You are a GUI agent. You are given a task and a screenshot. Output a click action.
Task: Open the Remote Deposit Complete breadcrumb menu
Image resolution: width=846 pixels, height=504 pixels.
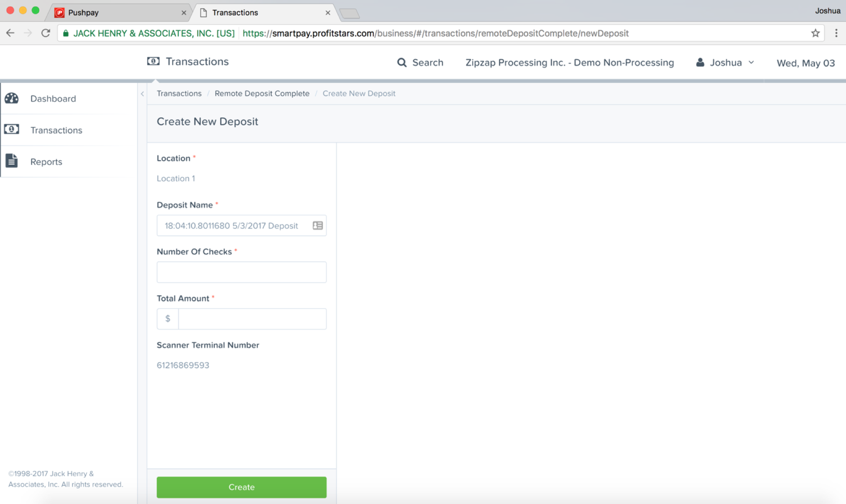click(x=262, y=93)
